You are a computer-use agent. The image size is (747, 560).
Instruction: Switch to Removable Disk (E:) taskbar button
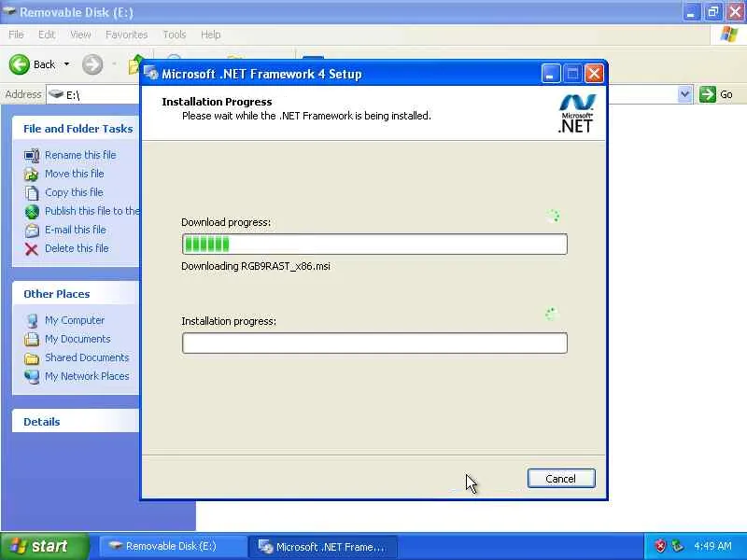[173, 546]
